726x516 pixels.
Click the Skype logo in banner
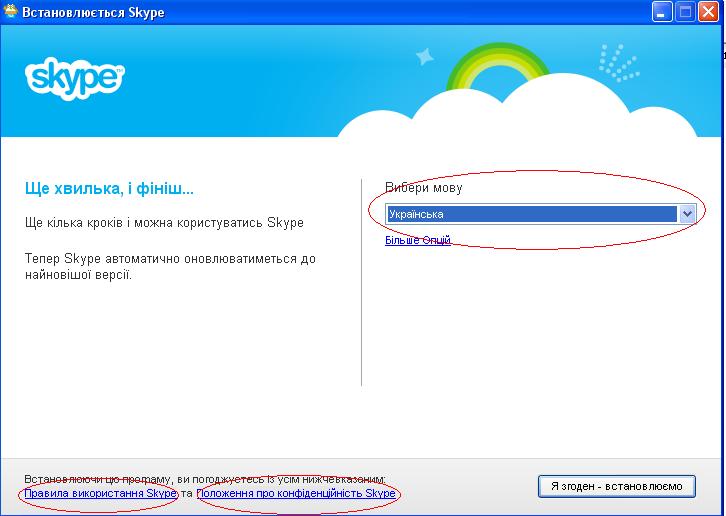[75, 78]
